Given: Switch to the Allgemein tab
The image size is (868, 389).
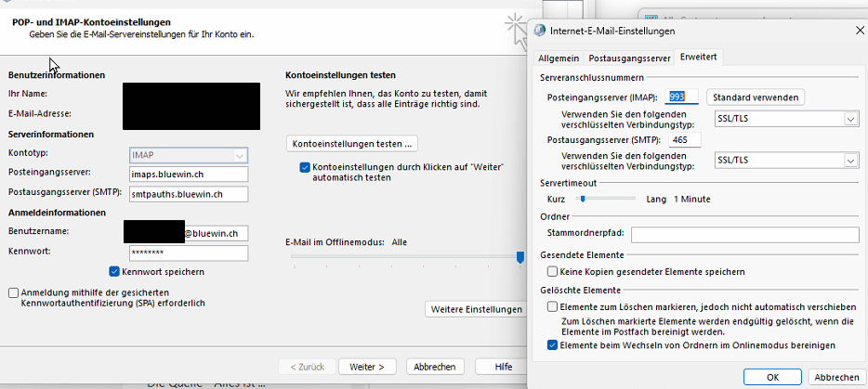Looking at the screenshot, I should 559,58.
